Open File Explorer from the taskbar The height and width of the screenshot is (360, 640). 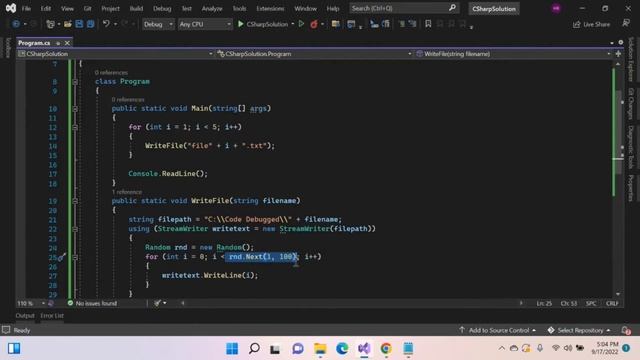pos(320,348)
